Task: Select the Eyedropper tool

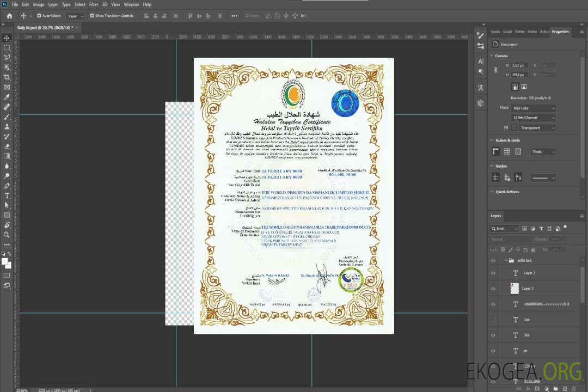Action: click(7, 97)
